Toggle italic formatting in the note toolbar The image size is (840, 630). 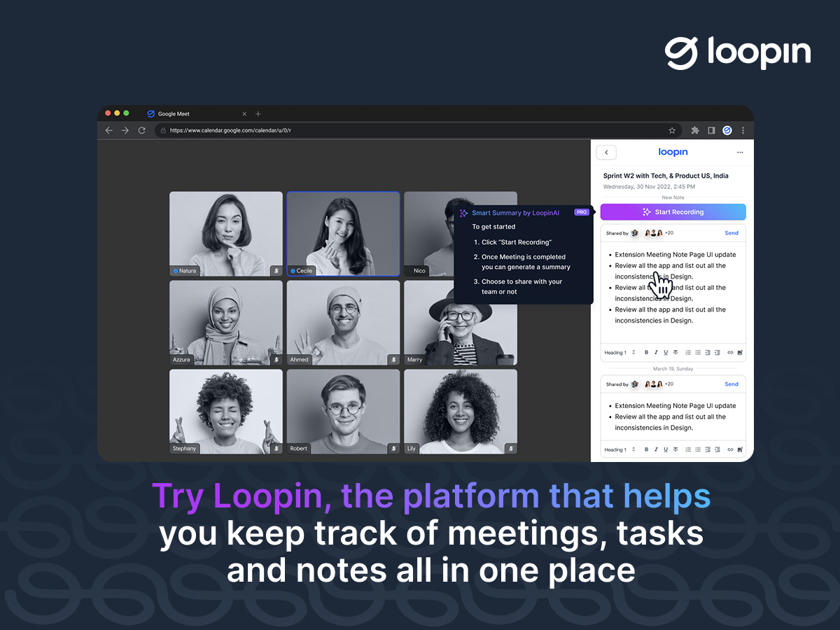(x=656, y=352)
